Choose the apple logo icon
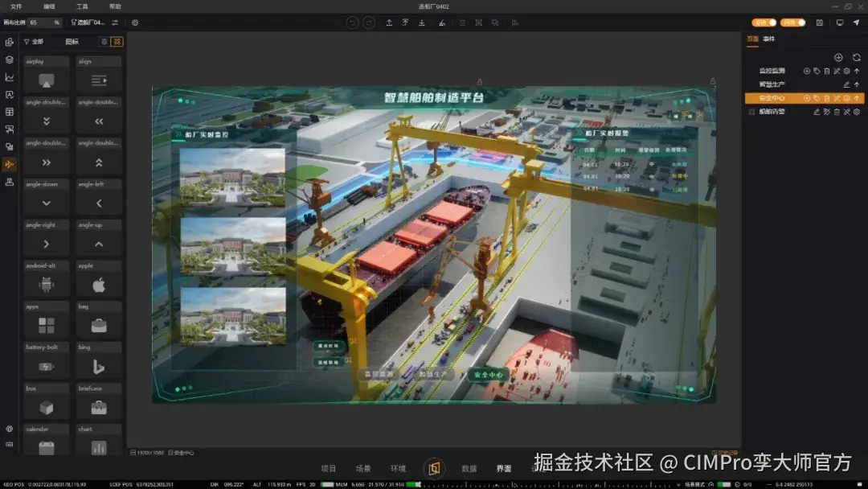Image resolution: width=868 pixels, height=489 pixels. point(99,285)
